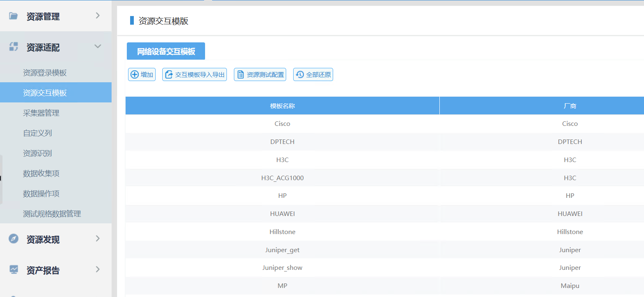Collapse the 资源适配 menu chevron
The image size is (644, 297).
(98, 46)
